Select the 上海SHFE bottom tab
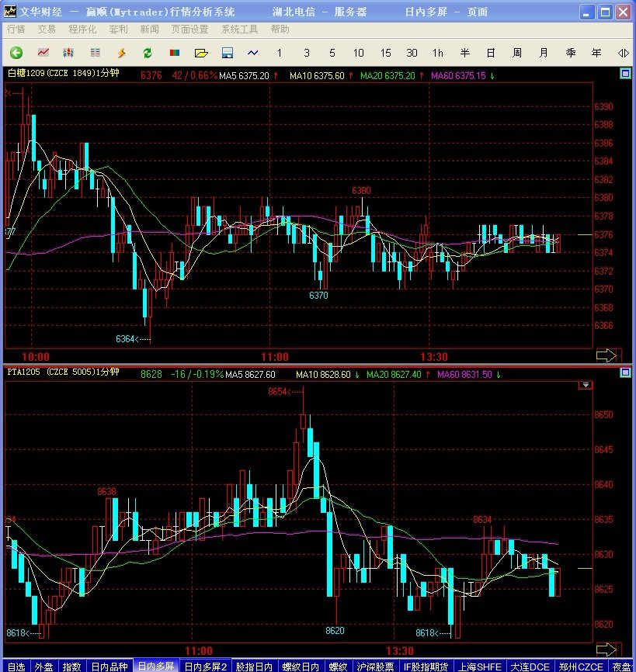Screen dimensions: 636x672 pos(479,666)
